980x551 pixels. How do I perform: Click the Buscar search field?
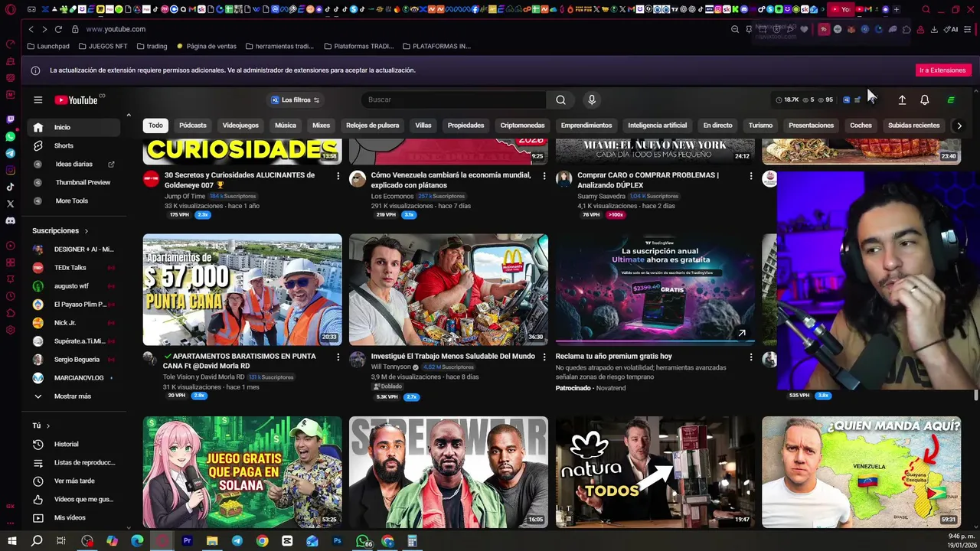pyautogui.click(x=455, y=99)
